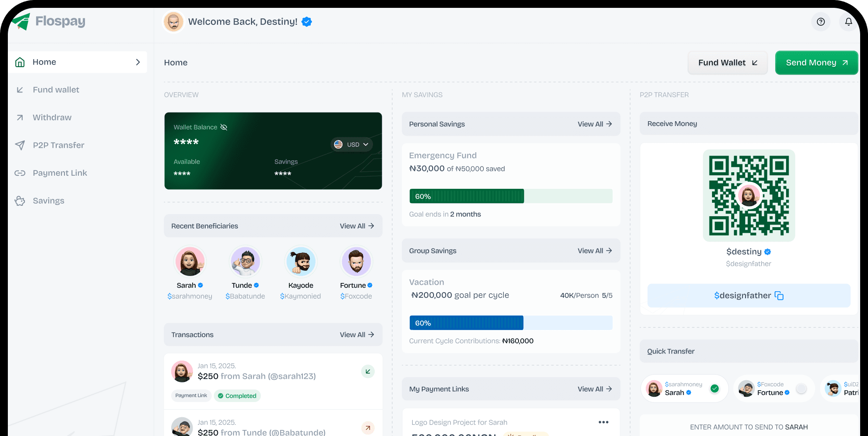Open the USD currency dropdown
This screenshot has width=868, height=436.
point(351,144)
